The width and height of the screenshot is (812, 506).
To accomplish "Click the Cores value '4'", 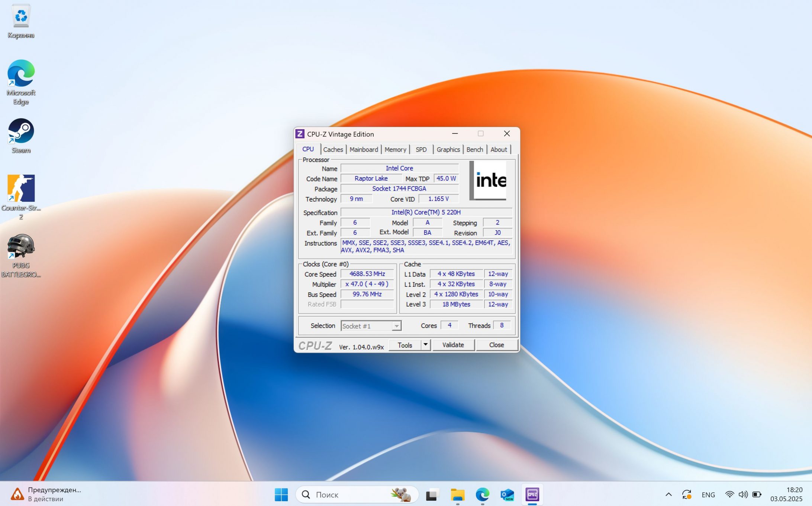I will pyautogui.click(x=449, y=325).
